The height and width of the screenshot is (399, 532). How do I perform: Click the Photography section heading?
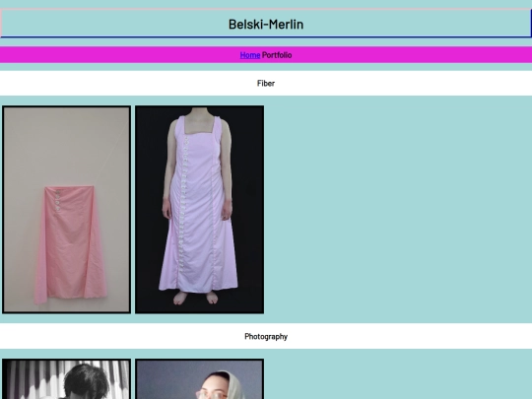coord(266,337)
